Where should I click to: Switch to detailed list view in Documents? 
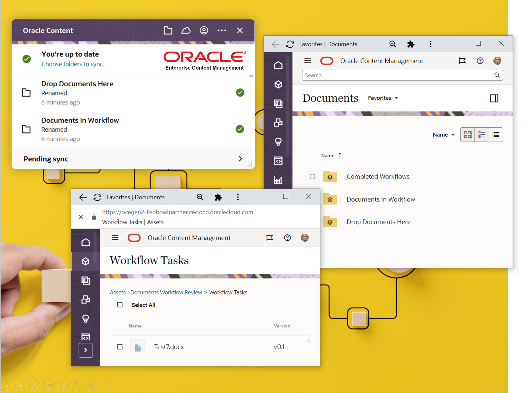pyautogui.click(x=482, y=135)
